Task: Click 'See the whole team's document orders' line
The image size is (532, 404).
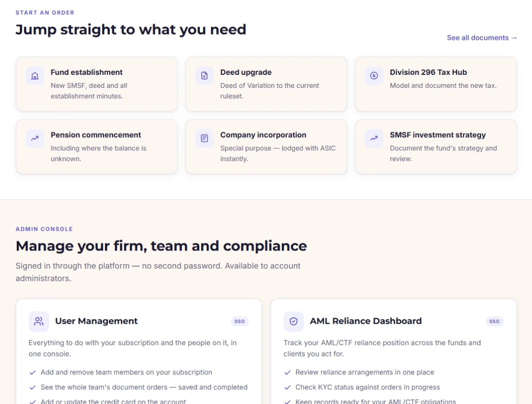Action: [144, 387]
